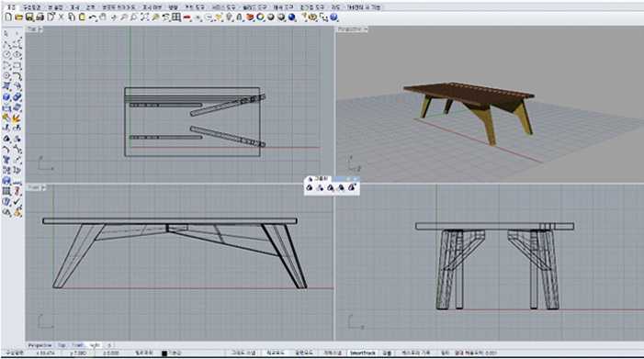644x359 pixels.
Task: Switch to the Perspective viewport tab at bottom
Action: 40,345
